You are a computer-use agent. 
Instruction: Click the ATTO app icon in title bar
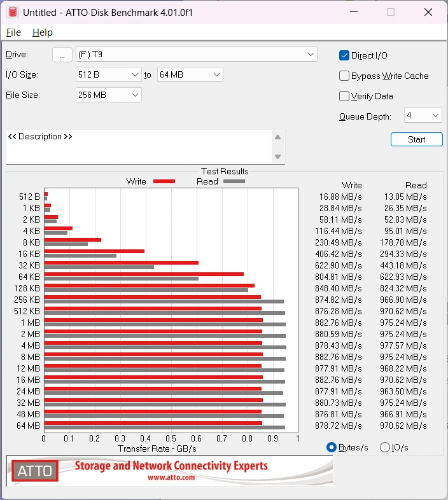pos(13,12)
